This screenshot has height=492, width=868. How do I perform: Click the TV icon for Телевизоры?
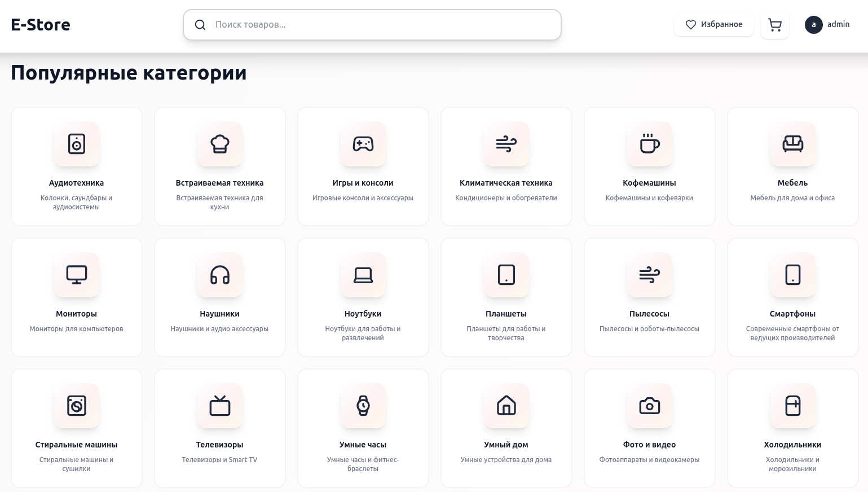(x=219, y=406)
